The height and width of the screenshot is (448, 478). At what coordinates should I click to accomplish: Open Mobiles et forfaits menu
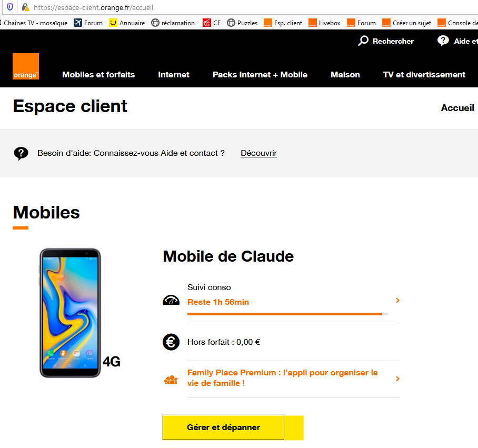tap(98, 75)
